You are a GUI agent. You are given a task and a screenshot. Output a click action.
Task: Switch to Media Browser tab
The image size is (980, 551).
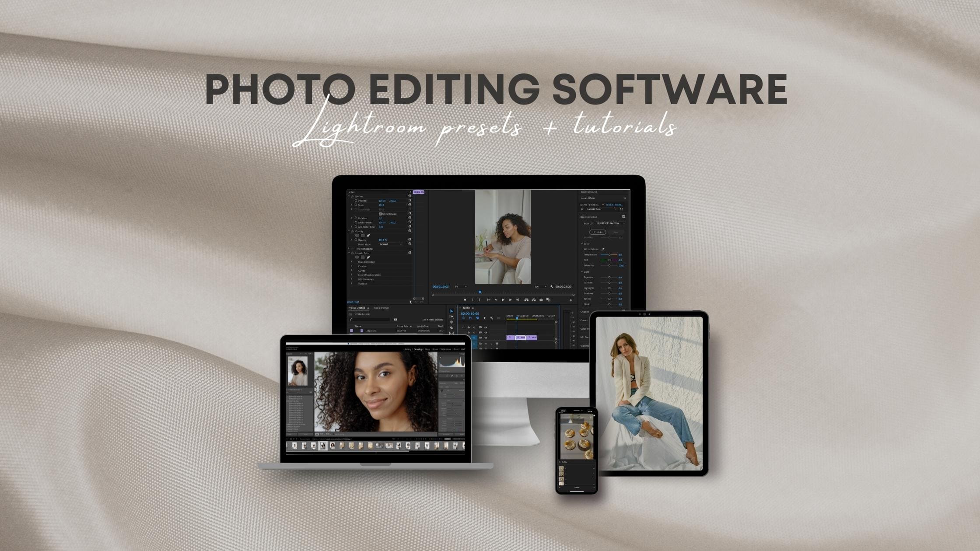pyautogui.click(x=381, y=308)
